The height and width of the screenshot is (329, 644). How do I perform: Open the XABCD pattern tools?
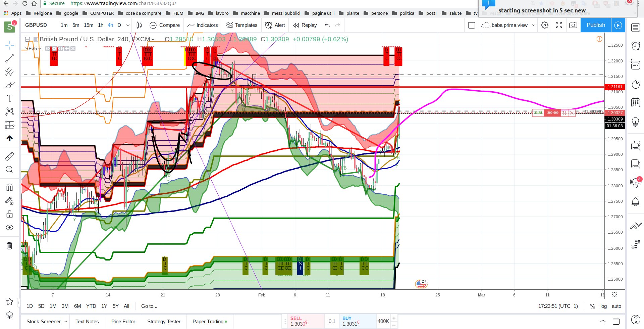pyautogui.click(x=10, y=111)
